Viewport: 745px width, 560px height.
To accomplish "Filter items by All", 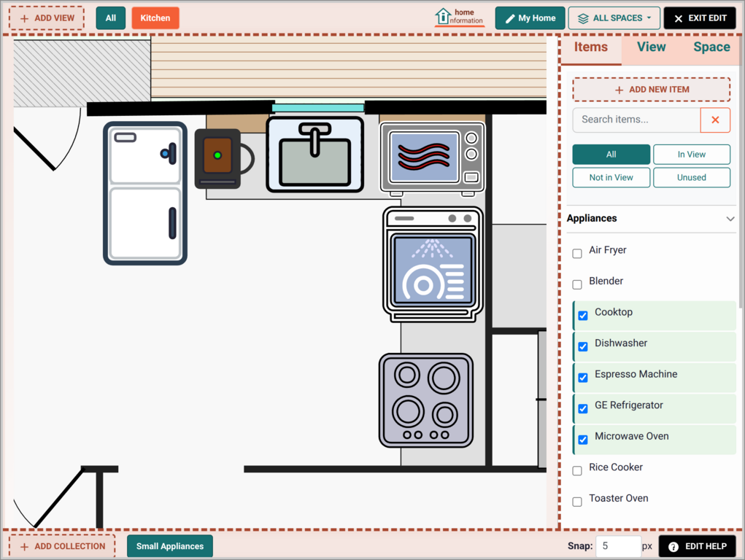I will [611, 155].
